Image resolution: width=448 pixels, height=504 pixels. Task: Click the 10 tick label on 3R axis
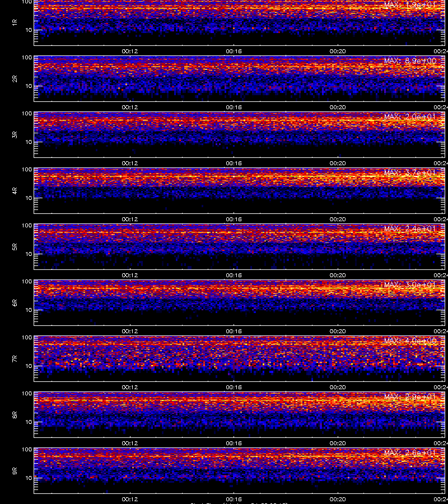[x=29, y=142]
